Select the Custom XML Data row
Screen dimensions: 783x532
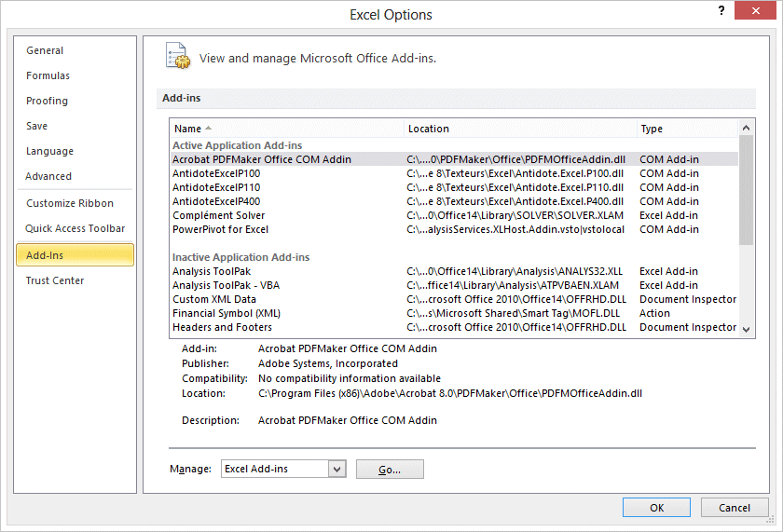tap(453, 299)
